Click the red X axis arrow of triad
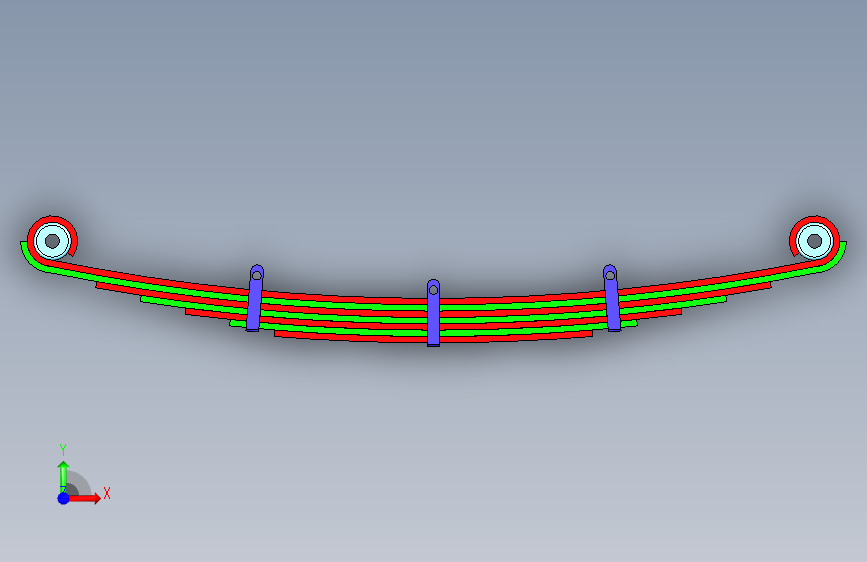Screen dimensions: 867x562 tap(84, 498)
